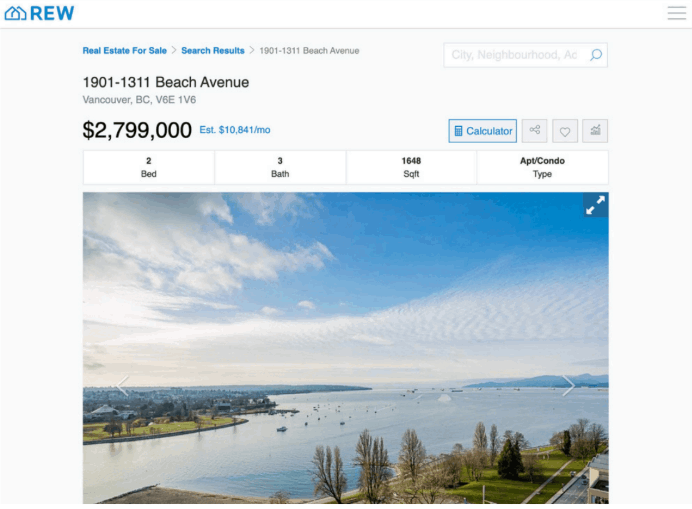The width and height of the screenshot is (692, 509).
Task: Expand photo to fullscreen
Action: coord(595,205)
